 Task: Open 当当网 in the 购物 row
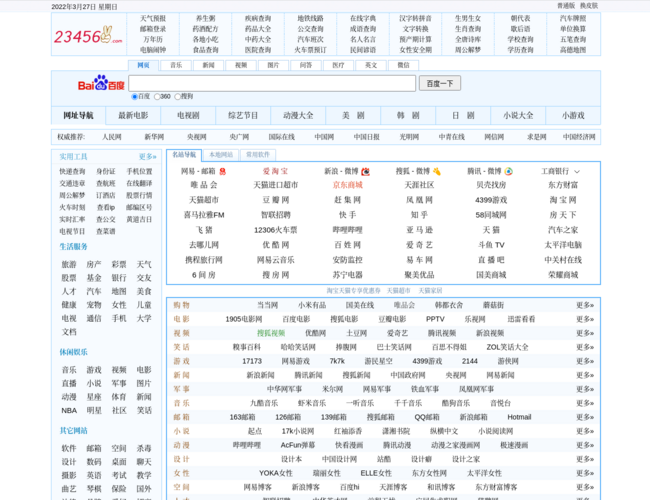267,305
